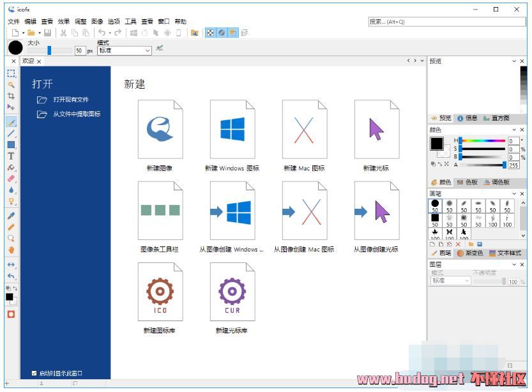Open the 文件 menu
The height and width of the screenshot is (392, 532).
[x=13, y=22]
